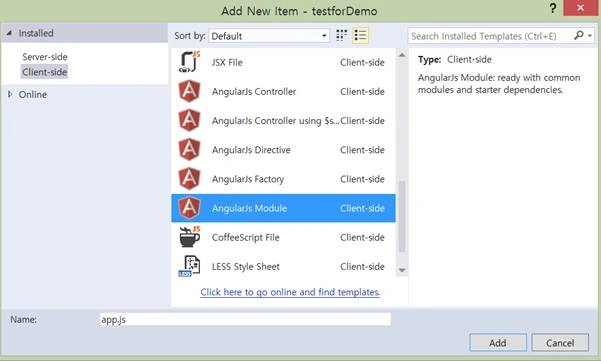Choose AngularJs Factory template name
601x361 pixels.
[248, 179]
